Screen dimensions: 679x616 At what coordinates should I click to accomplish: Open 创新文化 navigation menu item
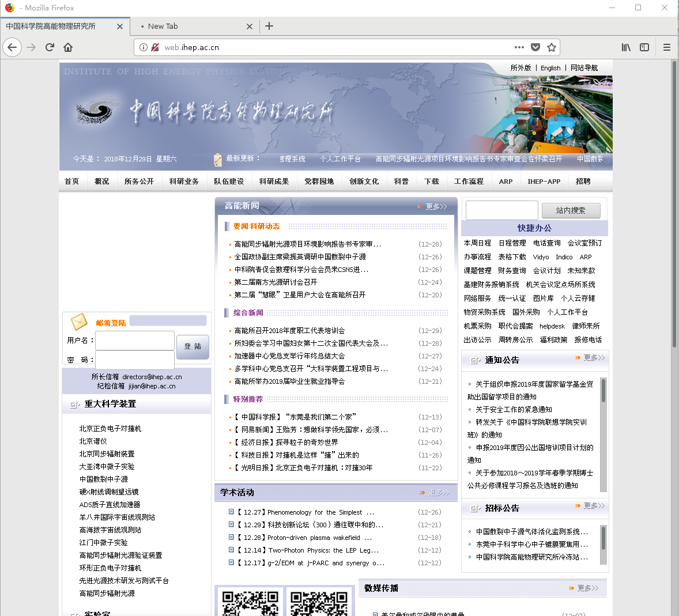coord(364,182)
